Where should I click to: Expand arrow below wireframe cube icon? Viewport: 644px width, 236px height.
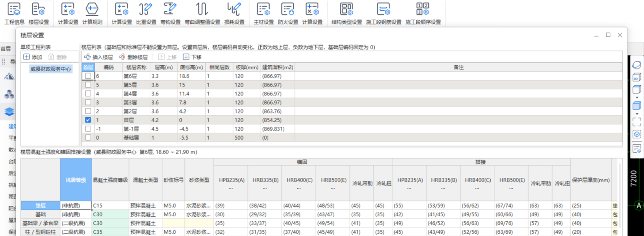pyautogui.click(x=637, y=97)
